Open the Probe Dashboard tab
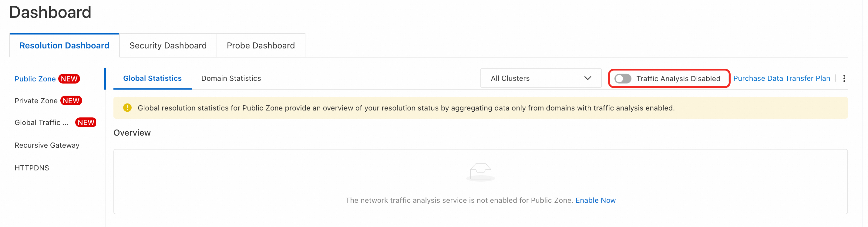Image resolution: width=868 pixels, height=227 pixels. coord(261,45)
